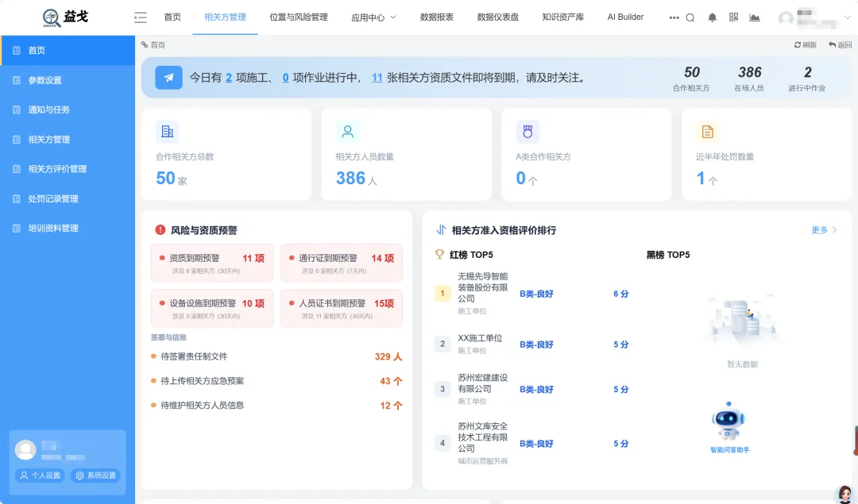Screen dimensions: 858x504
Task: Click the link icon beside 首页 breadcrumb
Action: pos(145,44)
